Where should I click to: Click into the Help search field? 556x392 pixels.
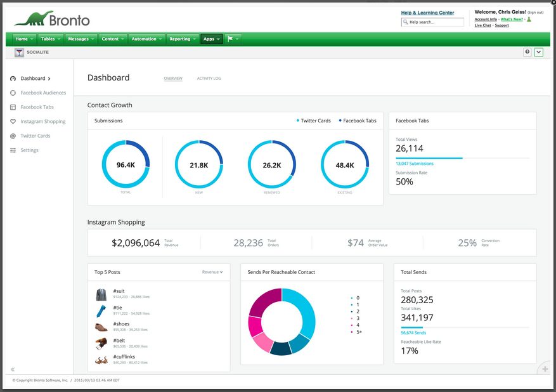436,22
